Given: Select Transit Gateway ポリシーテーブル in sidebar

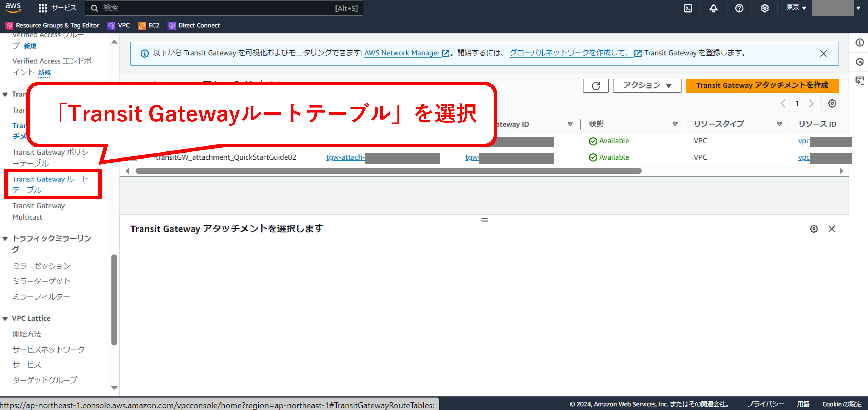Looking at the screenshot, I should tap(50, 158).
